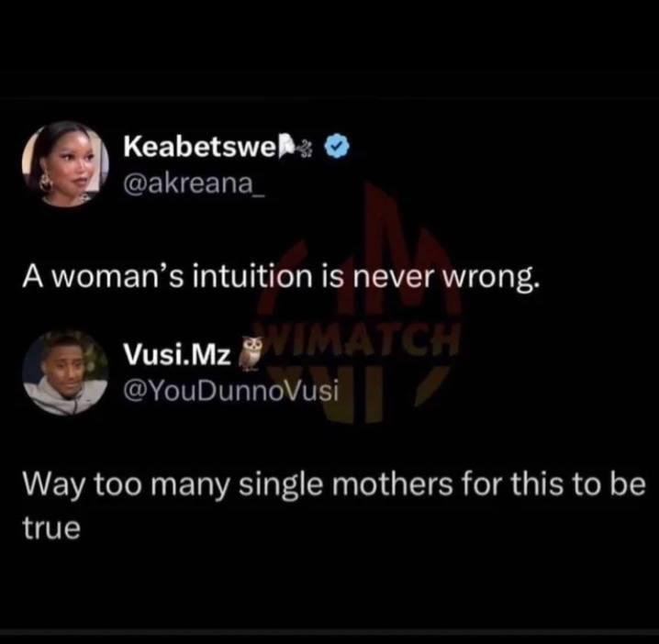Visit the @YouDunnoVusi handle

230,391
